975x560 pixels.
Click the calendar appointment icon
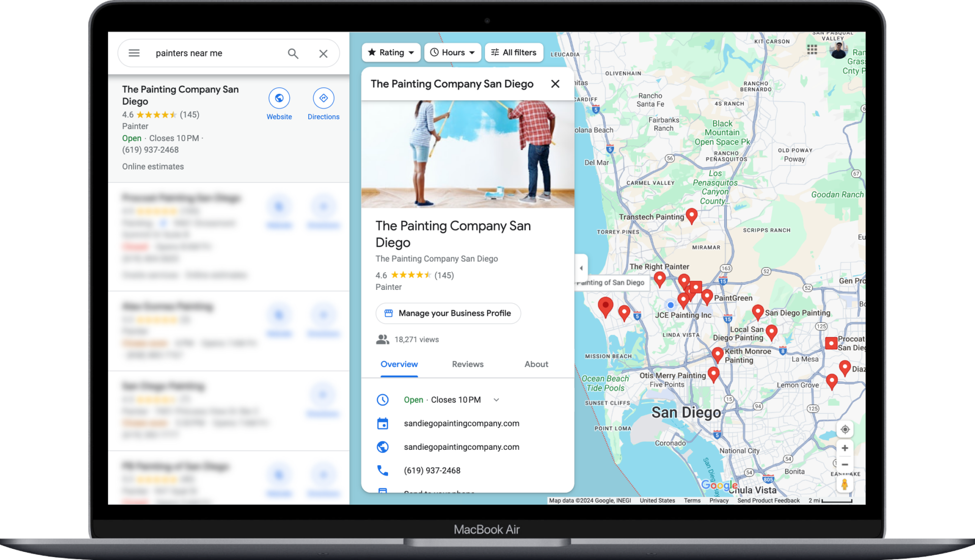point(383,423)
